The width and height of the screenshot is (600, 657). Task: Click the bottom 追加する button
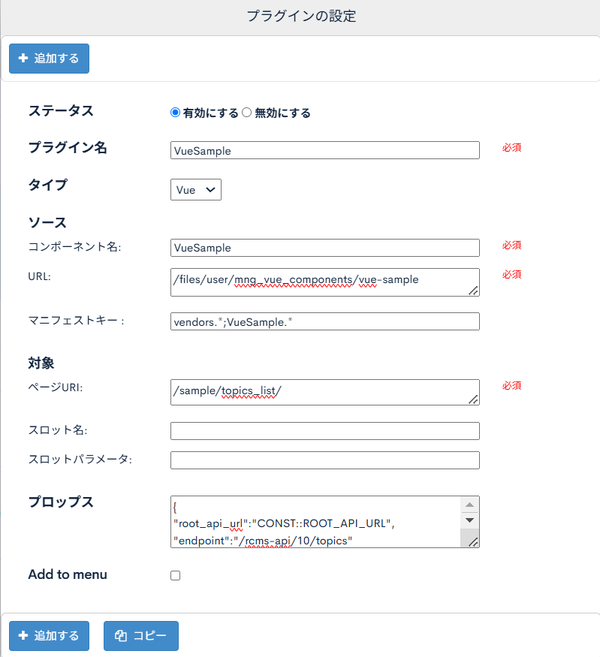[x=49, y=636]
